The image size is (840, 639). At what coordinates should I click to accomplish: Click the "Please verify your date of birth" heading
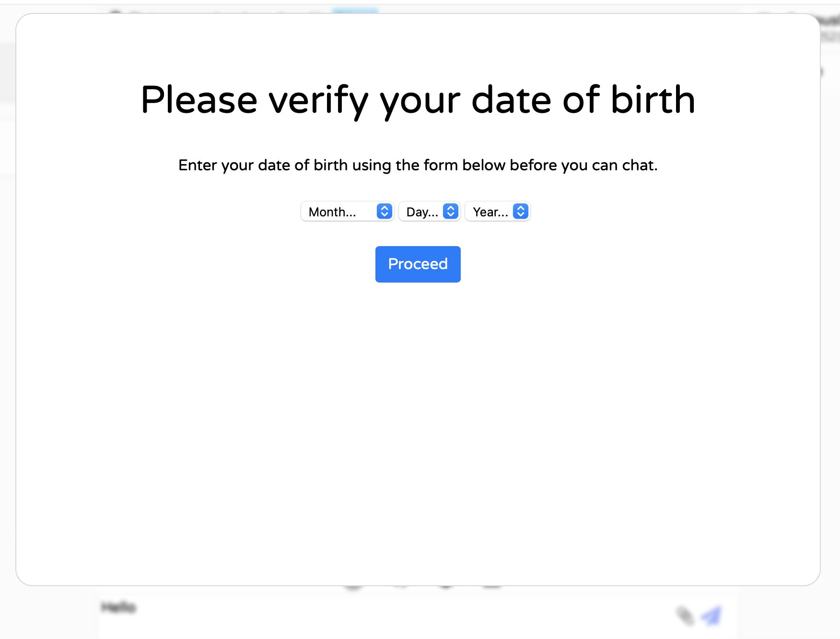coord(418,100)
